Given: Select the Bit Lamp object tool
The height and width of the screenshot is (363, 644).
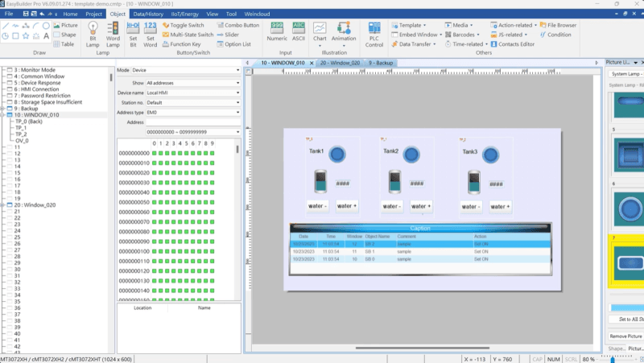Looking at the screenshot, I should point(93,34).
